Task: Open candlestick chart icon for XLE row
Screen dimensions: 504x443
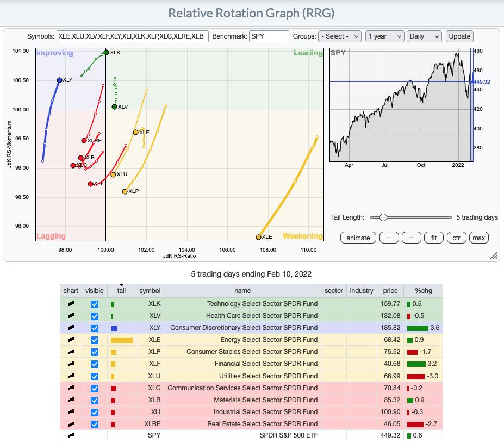Action: (x=71, y=340)
